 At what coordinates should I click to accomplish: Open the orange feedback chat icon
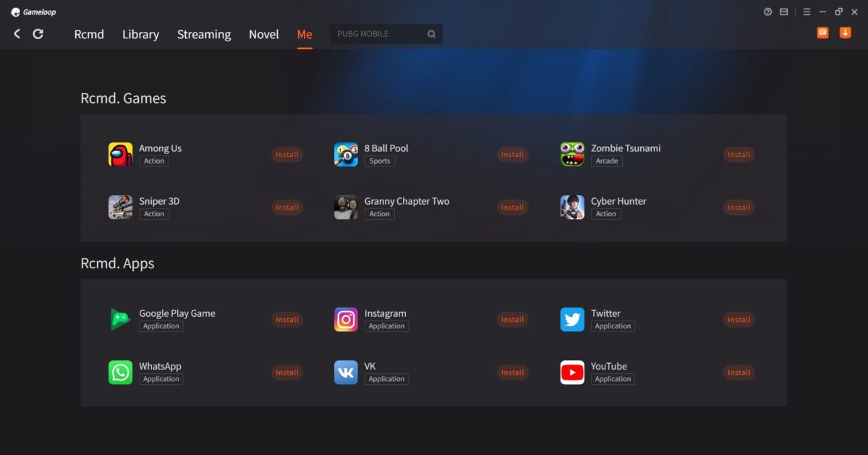822,33
